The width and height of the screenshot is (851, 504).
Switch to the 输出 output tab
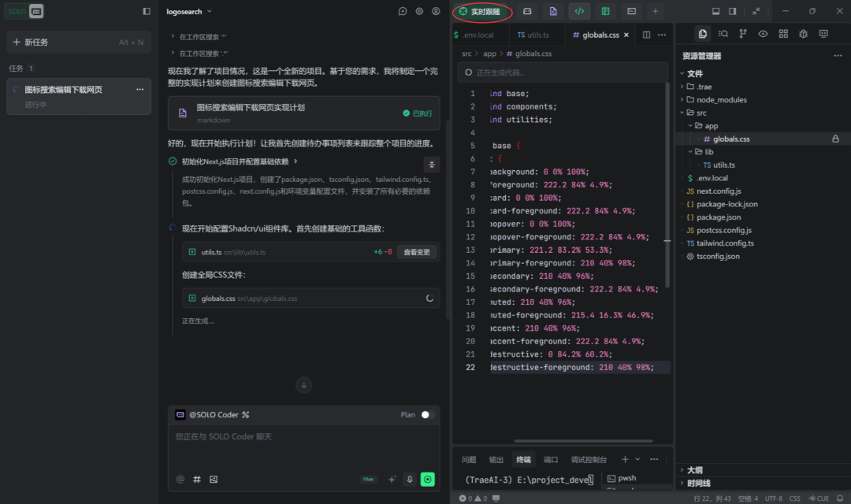pos(496,460)
